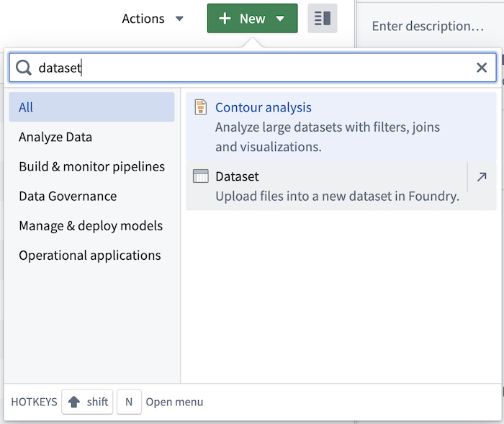This screenshot has width=504, height=424.
Task: Click the shift hotkey key cap
Action: pos(87,402)
